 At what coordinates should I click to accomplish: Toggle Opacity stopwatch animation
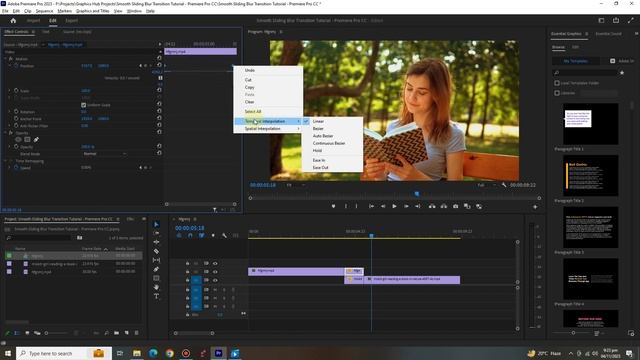(16, 147)
